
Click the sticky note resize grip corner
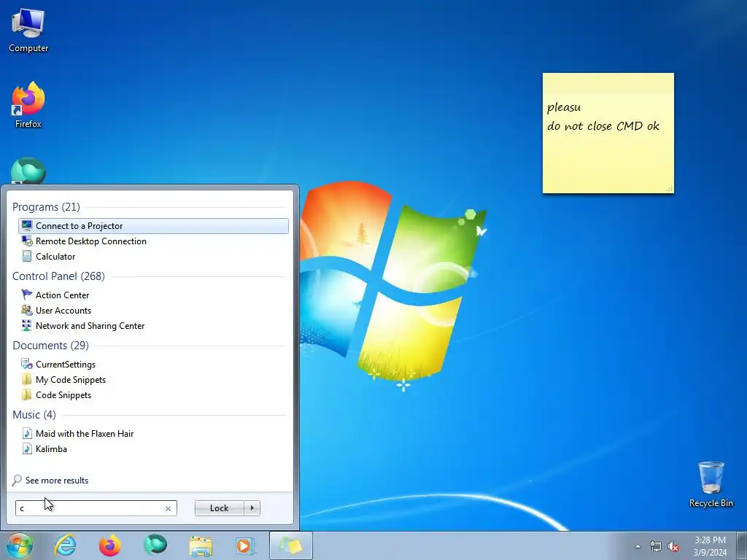(x=670, y=189)
